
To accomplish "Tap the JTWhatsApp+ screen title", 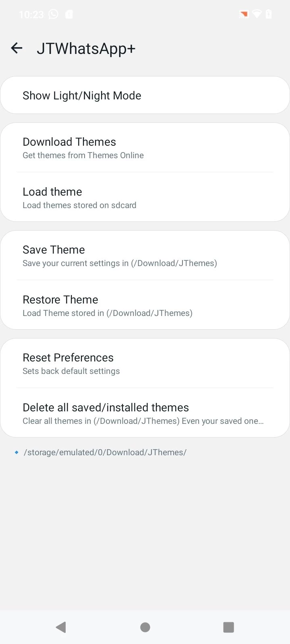I will (x=86, y=49).
